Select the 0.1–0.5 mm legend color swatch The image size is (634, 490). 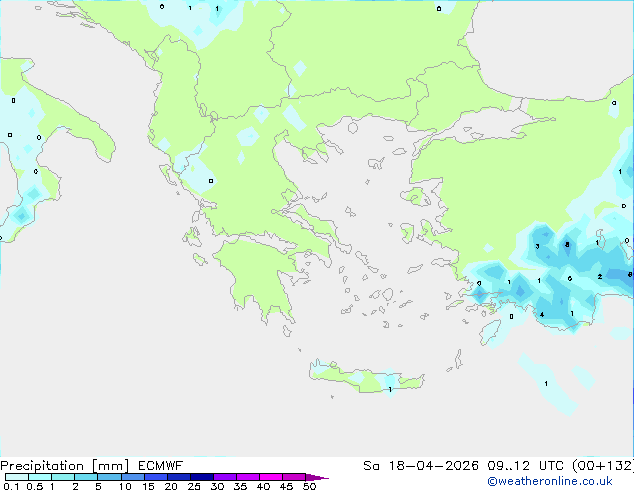point(17,477)
